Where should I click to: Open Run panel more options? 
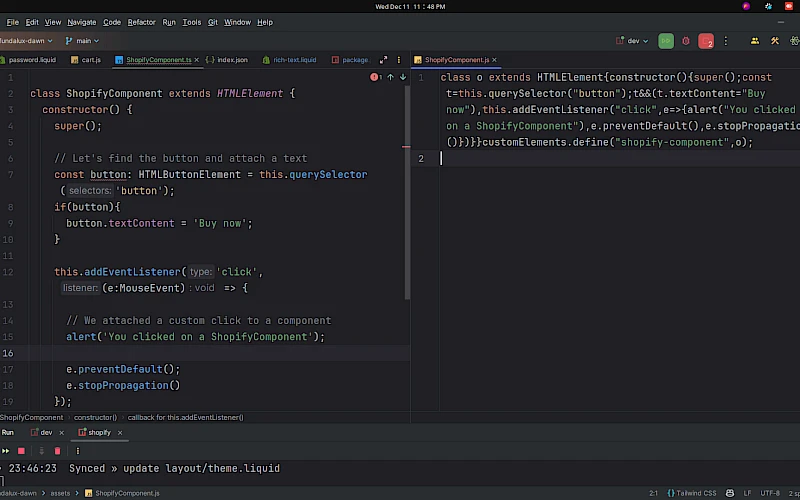click(78, 451)
